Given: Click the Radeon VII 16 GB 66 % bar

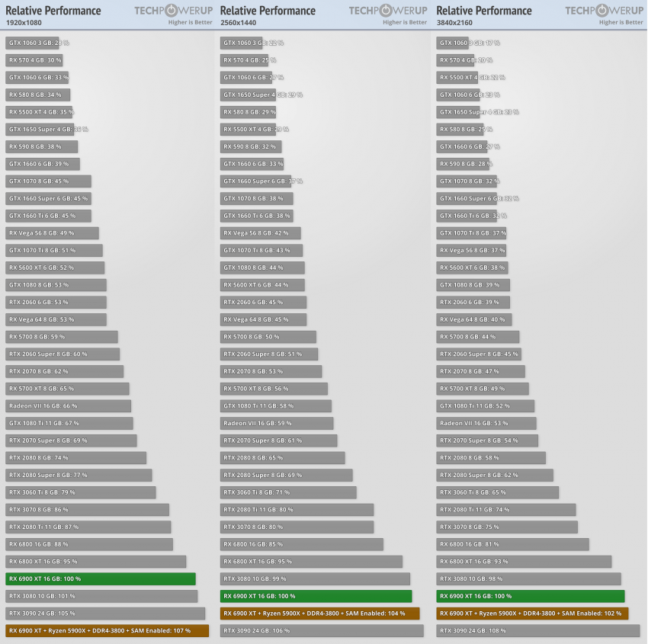Looking at the screenshot, I should click(x=69, y=406).
